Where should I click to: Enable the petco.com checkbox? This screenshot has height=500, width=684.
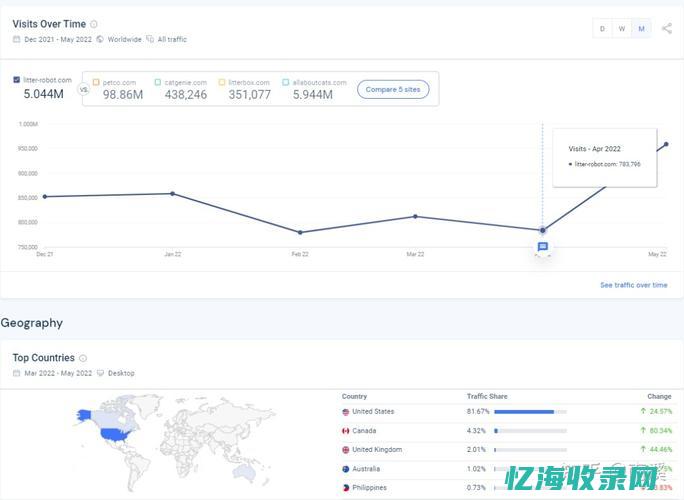[96, 82]
